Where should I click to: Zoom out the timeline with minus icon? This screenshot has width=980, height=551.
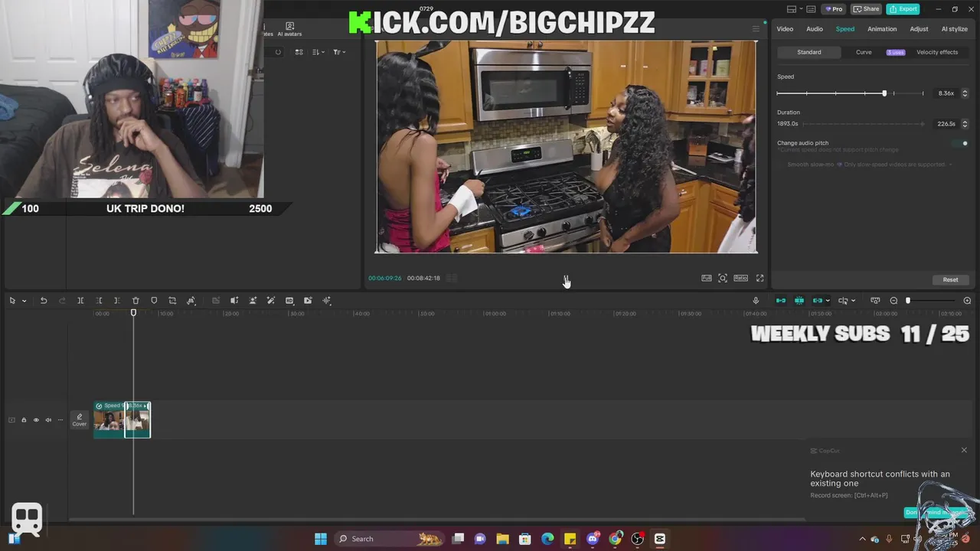893,301
